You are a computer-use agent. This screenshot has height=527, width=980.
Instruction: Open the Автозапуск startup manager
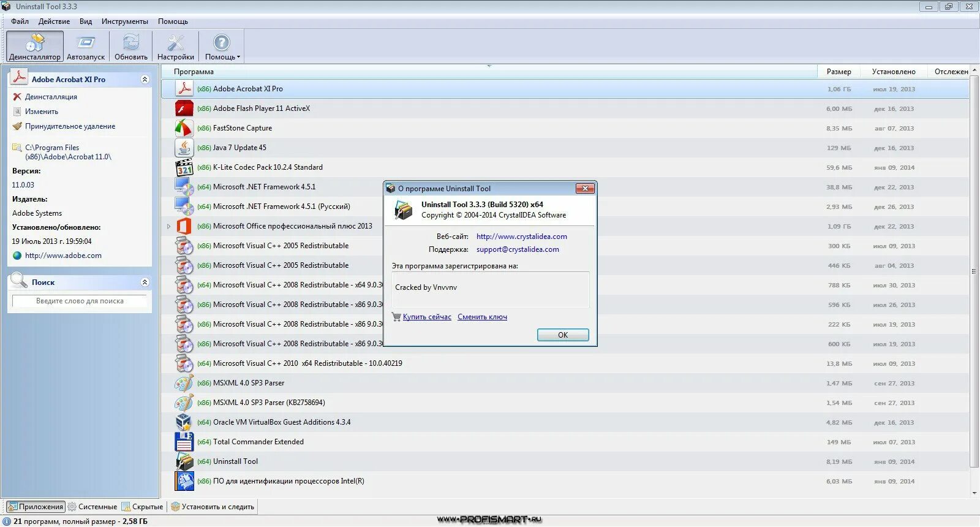[x=86, y=47]
